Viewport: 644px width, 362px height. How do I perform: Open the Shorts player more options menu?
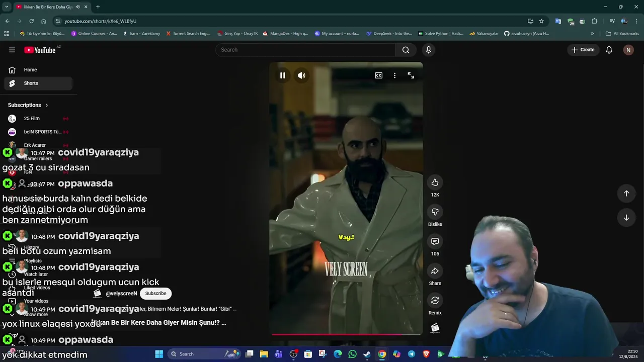pyautogui.click(x=394, y=75)
